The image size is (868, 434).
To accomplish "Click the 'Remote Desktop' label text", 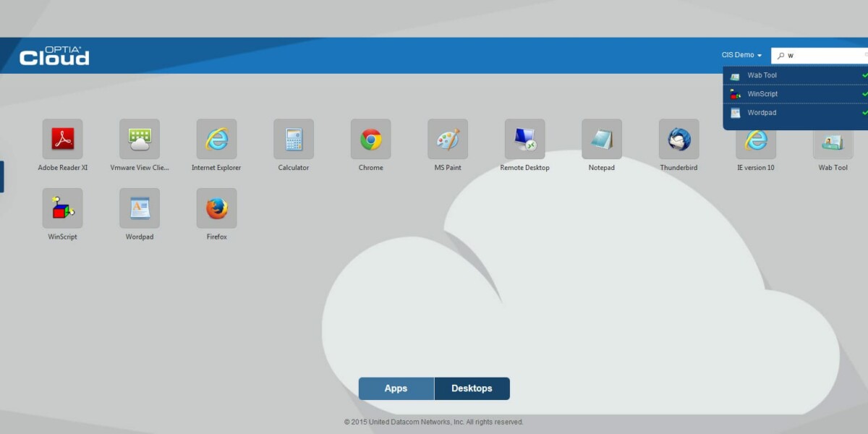I will coord(525,168).
